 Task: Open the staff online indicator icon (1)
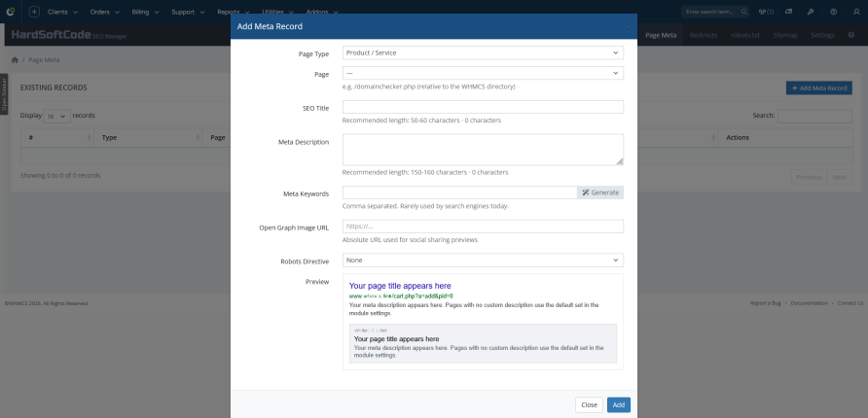coord(766,12)
